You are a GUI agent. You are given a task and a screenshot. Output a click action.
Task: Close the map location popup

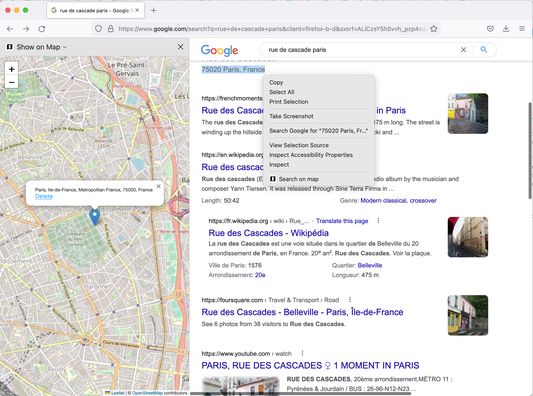pos(158,186)
